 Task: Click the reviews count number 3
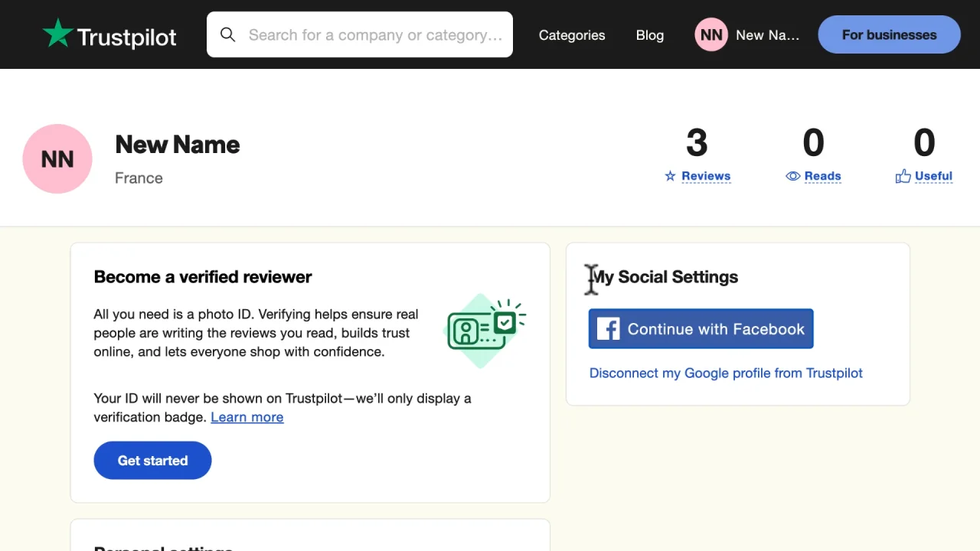[697, 143]
